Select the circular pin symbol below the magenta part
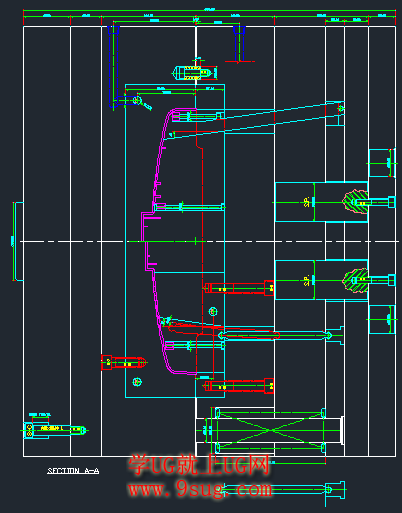 pyautogui.click(x=213, y=311)
